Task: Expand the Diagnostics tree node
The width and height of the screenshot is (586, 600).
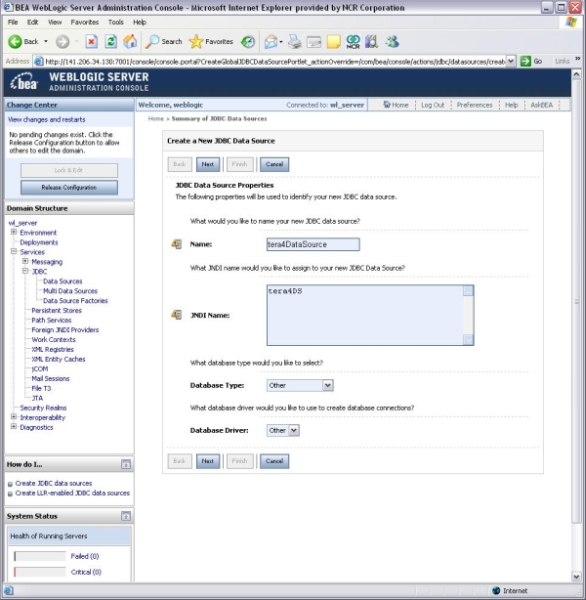Action: point(14,427)
